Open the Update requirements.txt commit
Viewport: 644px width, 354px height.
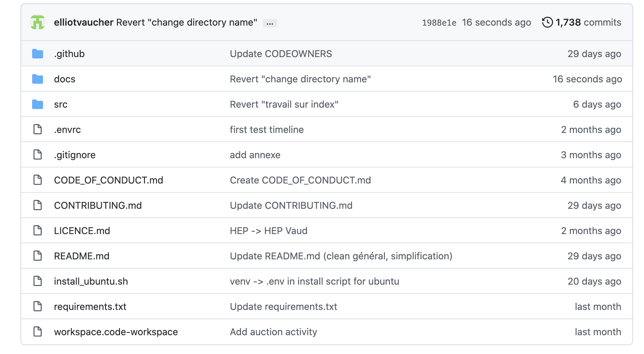[283, 307]
